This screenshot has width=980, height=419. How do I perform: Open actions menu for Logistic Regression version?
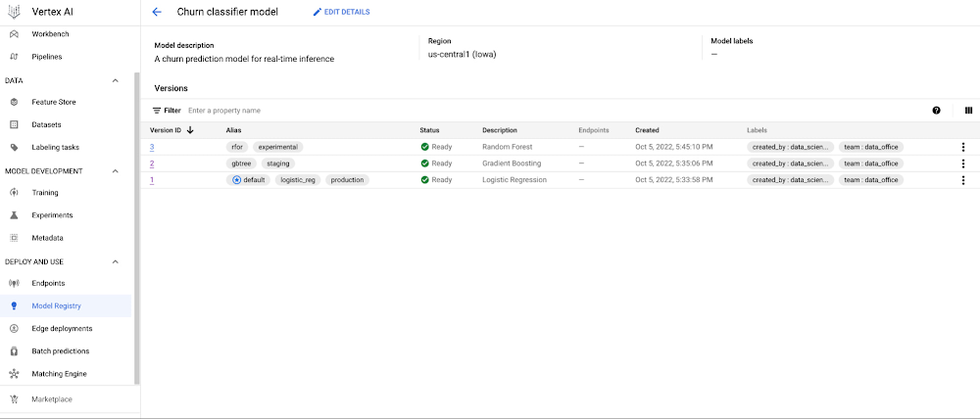point(963,180)
